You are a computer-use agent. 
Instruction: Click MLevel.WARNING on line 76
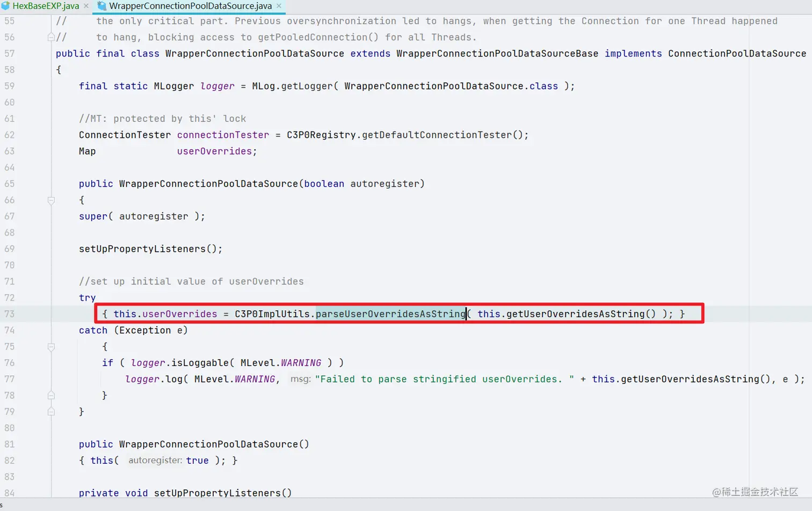(x=281, y=363)
